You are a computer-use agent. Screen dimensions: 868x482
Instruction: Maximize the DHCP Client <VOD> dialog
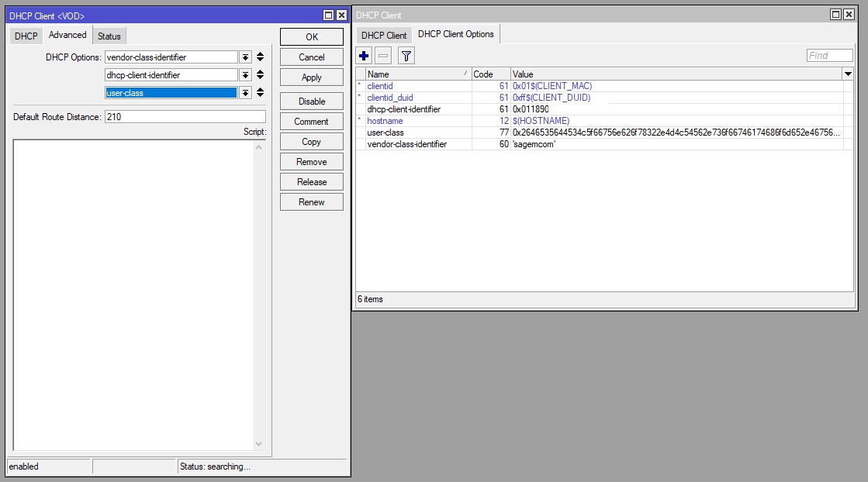pyautogui.click(x=328, y=15)
